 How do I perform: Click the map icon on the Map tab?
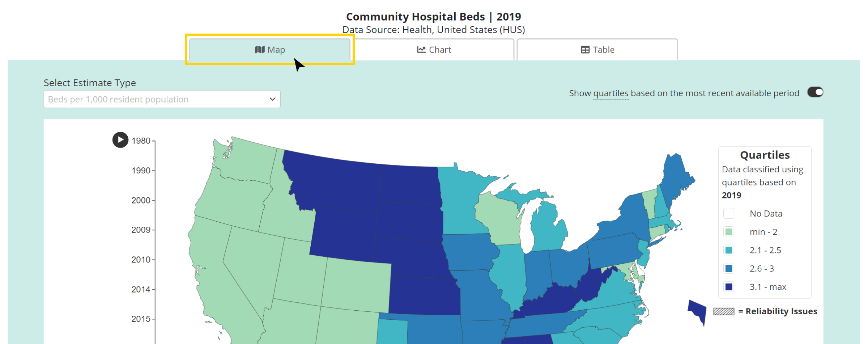click(x=260, y=49)
